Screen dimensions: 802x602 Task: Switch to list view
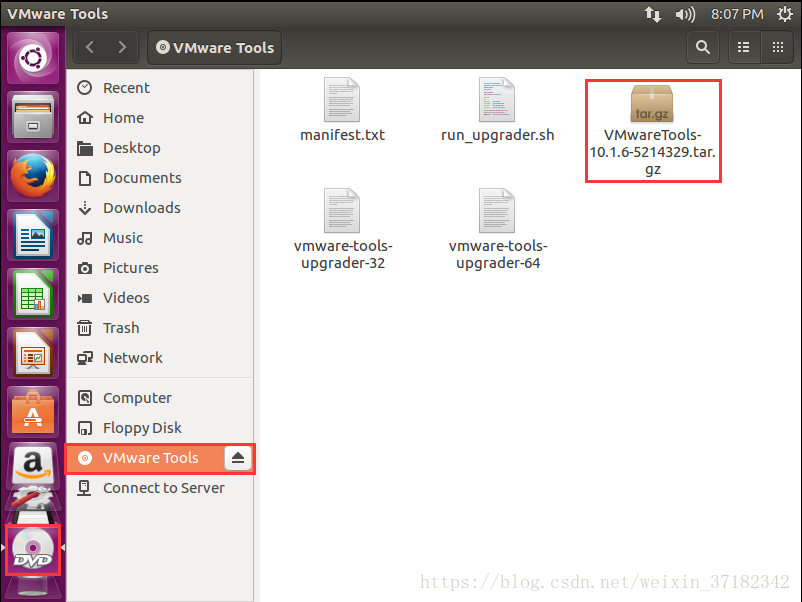(743, 47)
